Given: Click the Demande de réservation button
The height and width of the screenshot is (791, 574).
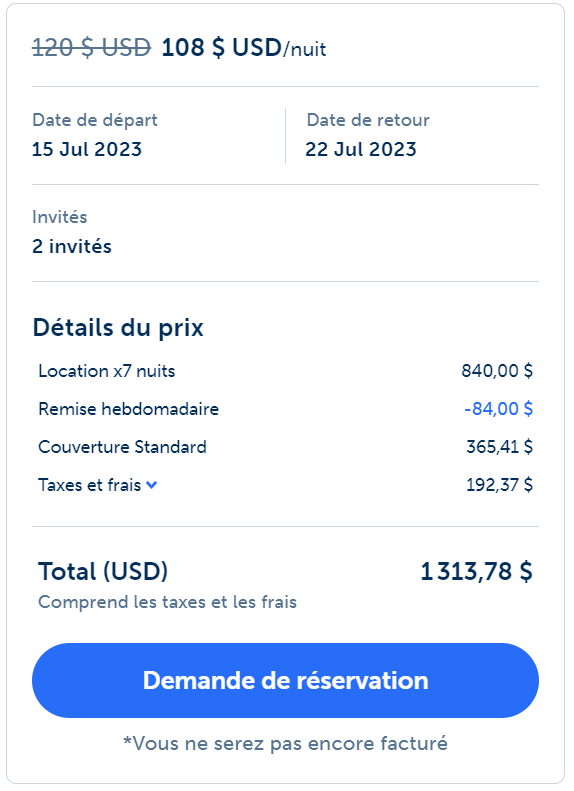Looking at the screenshot, I should [285, 680].
